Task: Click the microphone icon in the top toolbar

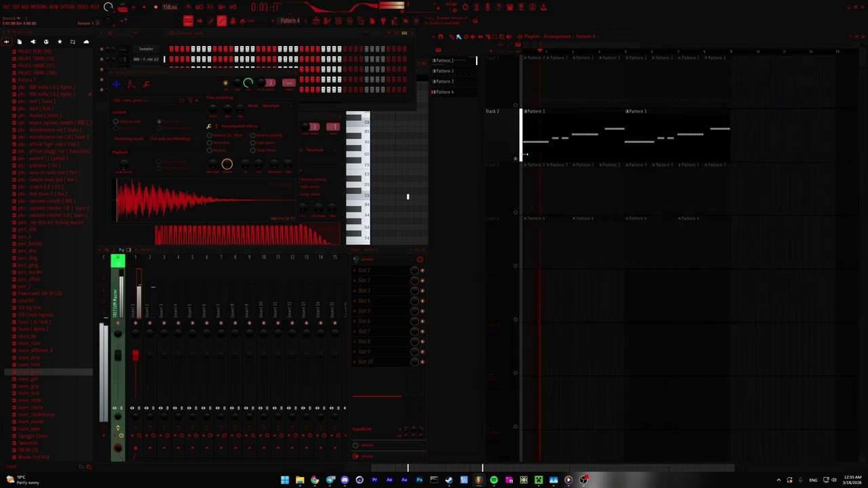Action: [x=487, y=7]
